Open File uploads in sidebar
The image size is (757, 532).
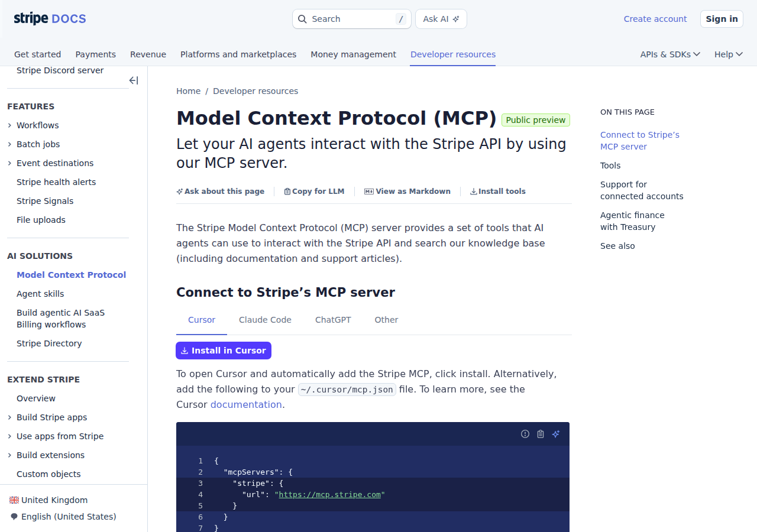(x=41, y=220)
